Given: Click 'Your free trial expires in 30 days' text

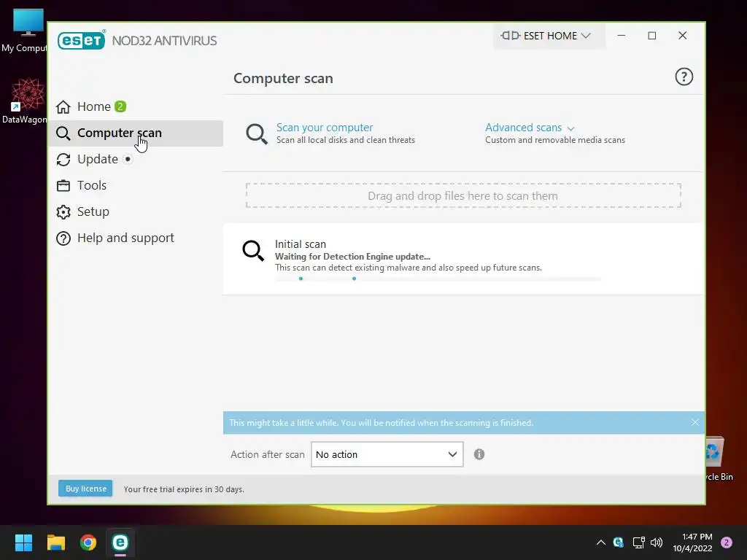Looking at the screenshot, I should [184, 489].
